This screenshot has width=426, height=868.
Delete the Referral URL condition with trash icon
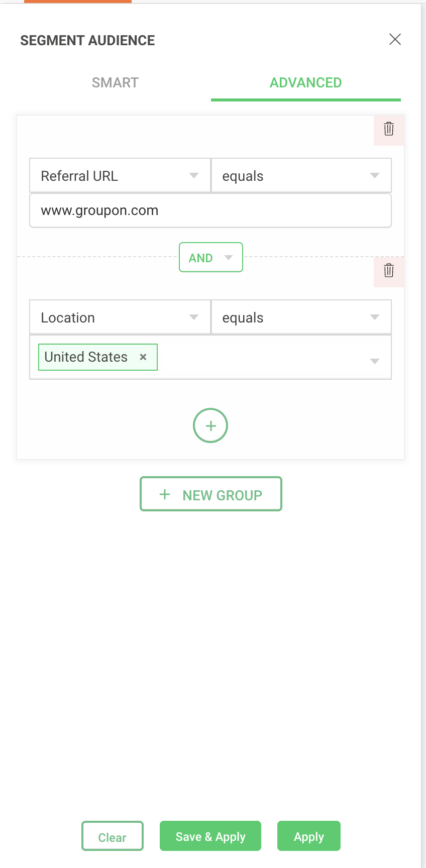click(x=389, y=129)
